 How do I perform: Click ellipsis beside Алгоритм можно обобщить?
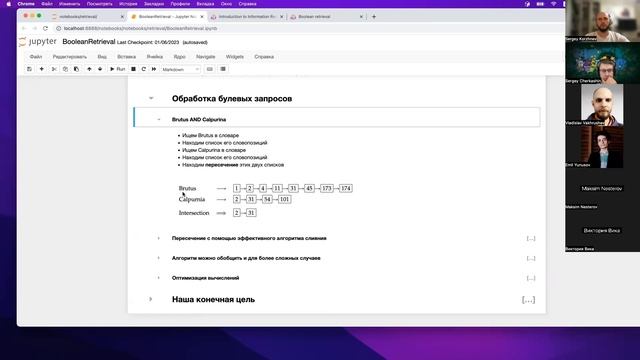[x=531, y=258]
